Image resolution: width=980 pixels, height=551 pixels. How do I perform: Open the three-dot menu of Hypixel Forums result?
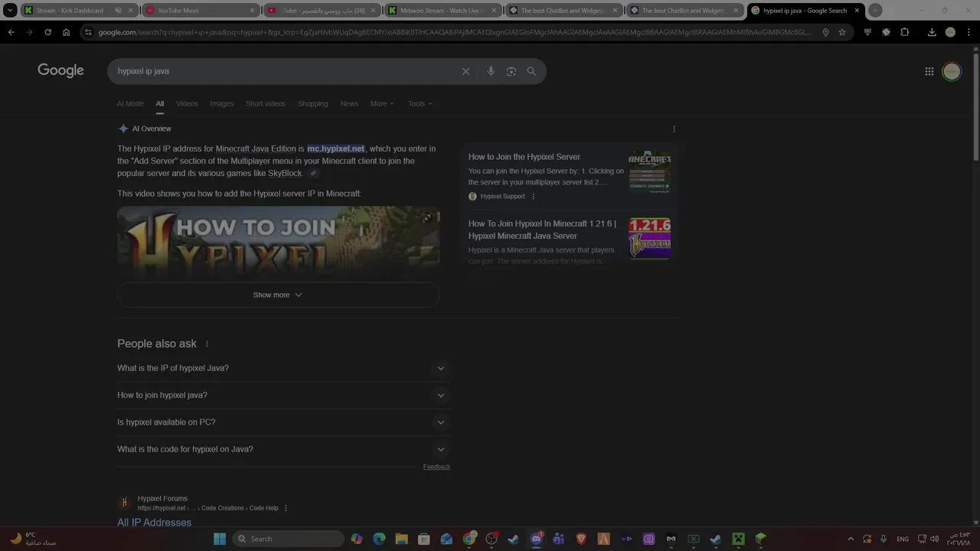pyautogui.click(x=286, y=508)
